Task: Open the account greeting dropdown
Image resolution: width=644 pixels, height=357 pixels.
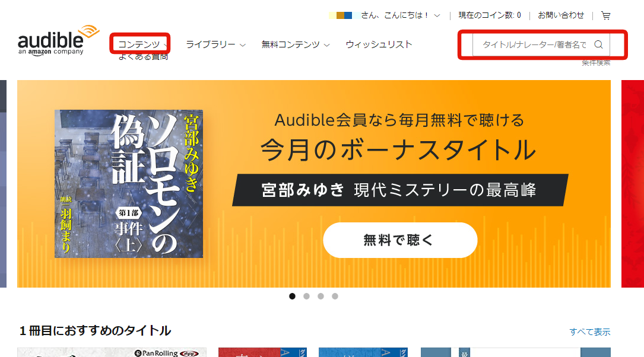Action: pos(385,15)
